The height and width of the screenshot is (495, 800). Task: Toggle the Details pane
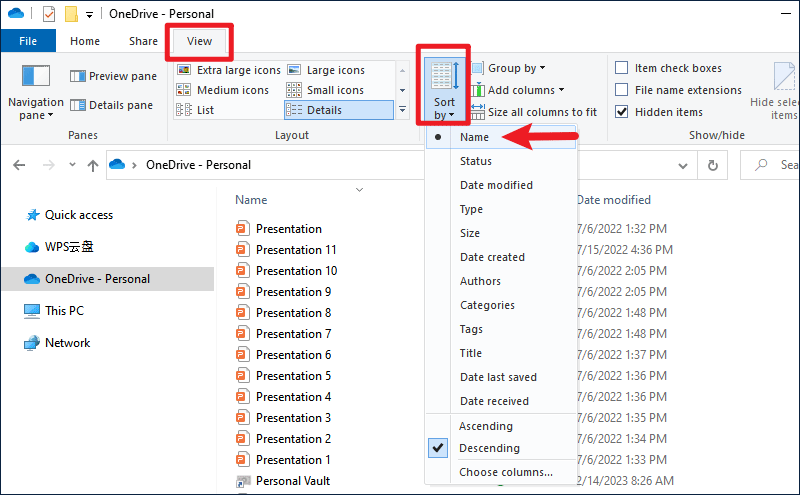tap(111, 105)
